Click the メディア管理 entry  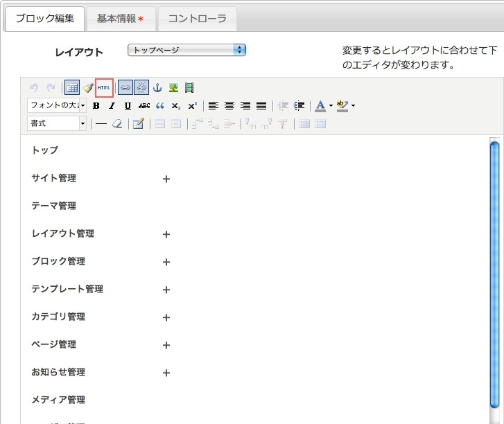(58, 400)
